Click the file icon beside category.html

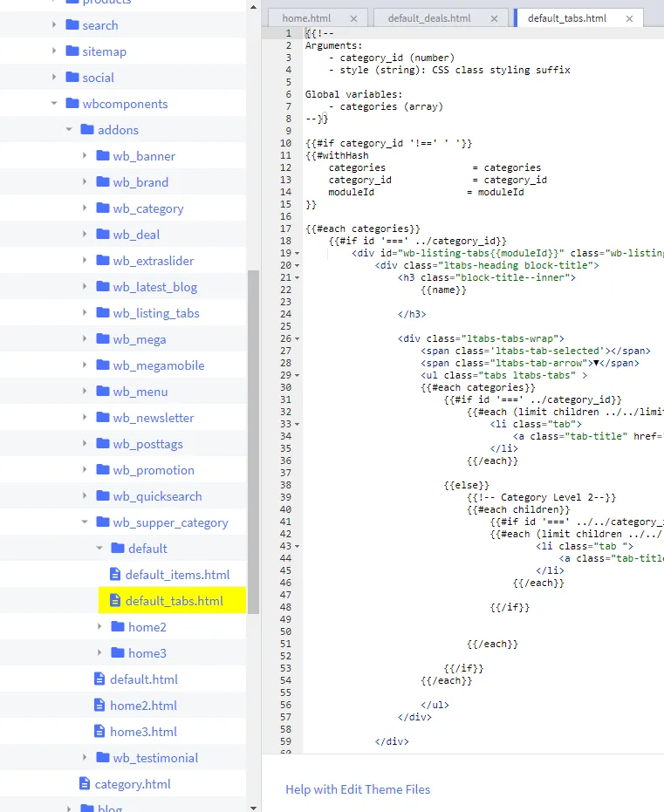[x=84, y=784]
